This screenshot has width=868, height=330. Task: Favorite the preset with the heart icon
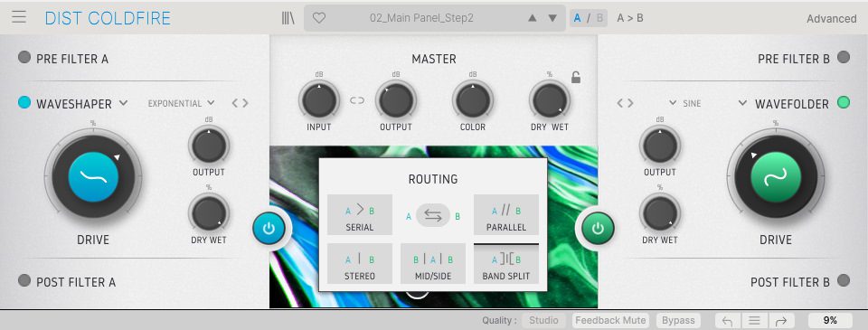(x=319, y=18)
